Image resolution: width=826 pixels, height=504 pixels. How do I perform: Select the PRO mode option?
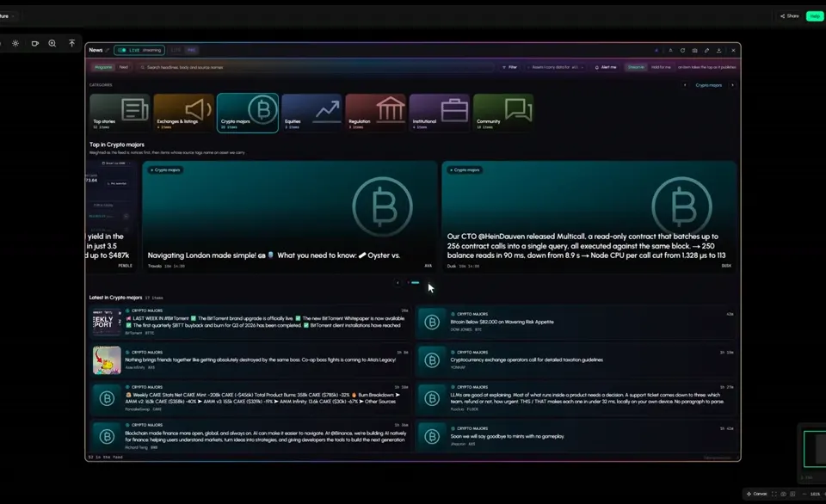tap(191, 50)
